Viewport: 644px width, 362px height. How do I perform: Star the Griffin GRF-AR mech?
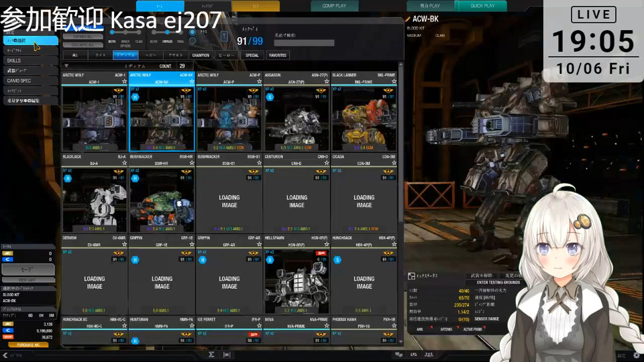(x=259, y=244)
